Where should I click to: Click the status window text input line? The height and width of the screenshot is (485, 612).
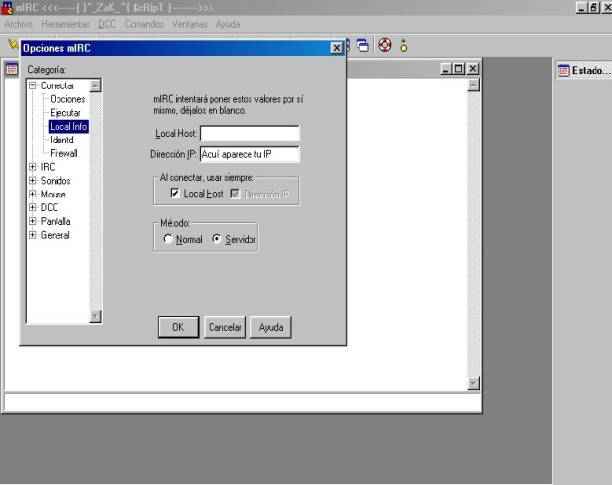coord(242,402)
